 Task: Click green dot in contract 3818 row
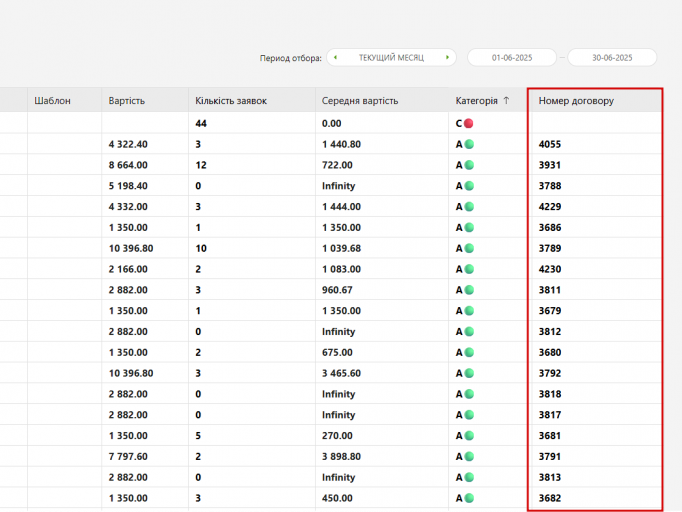coord(469,394)
